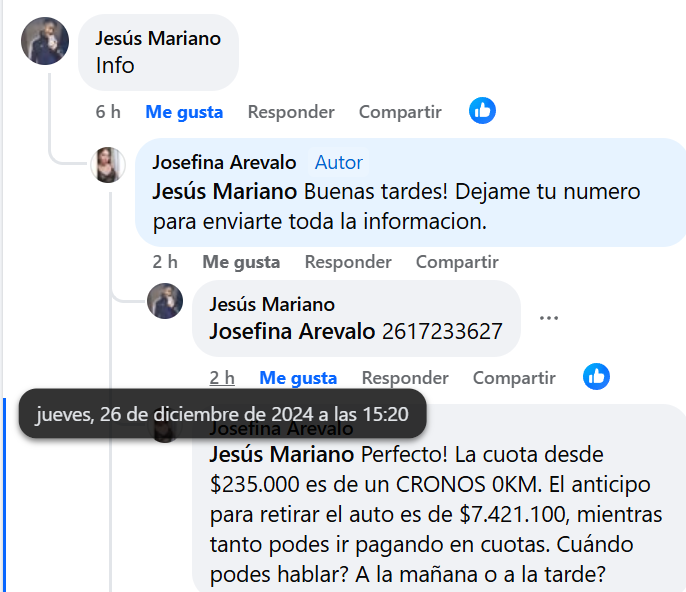The height and width of the screenshot is (592, 686).
Task: Open Josefina Arevalo's profile picture
Action: 108,164
